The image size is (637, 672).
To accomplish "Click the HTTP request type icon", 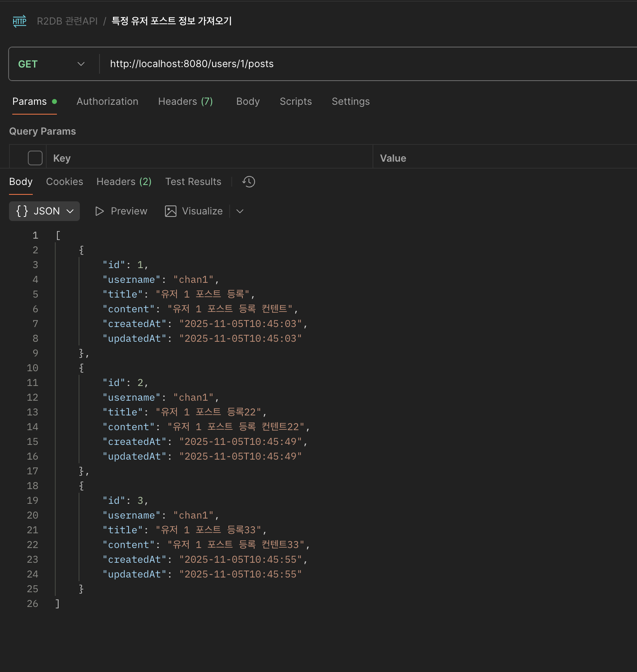I will point(19,21).
